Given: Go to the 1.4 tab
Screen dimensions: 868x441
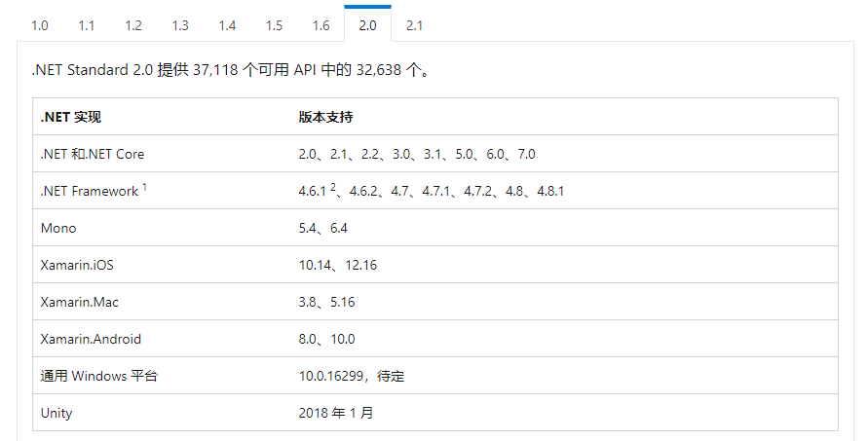Looking at the screenshot, I should click(227, 25).
